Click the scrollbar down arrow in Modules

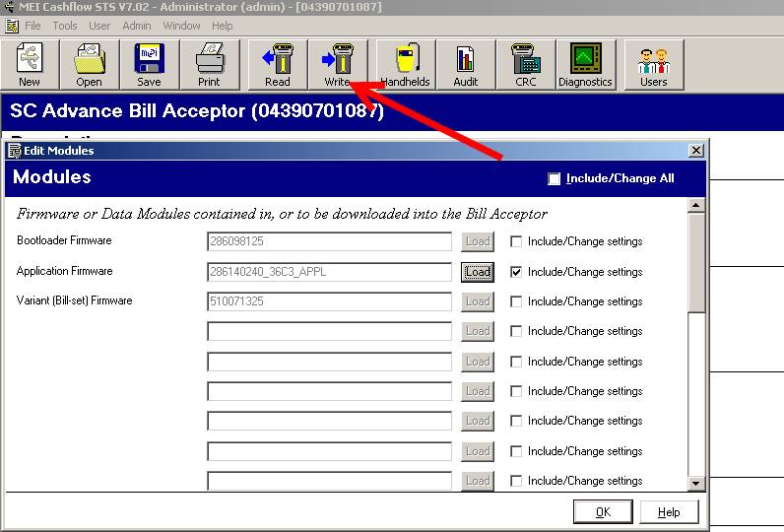pyautogui.click(x=696, y=483)
